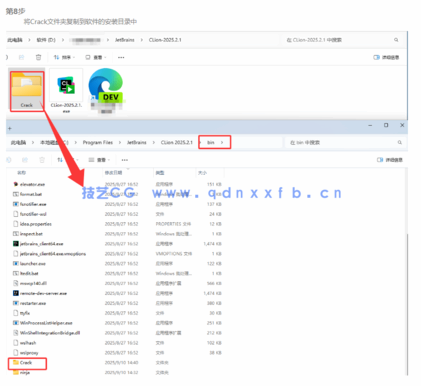Maximize the lower bin Explorer window

click(386, 125)
